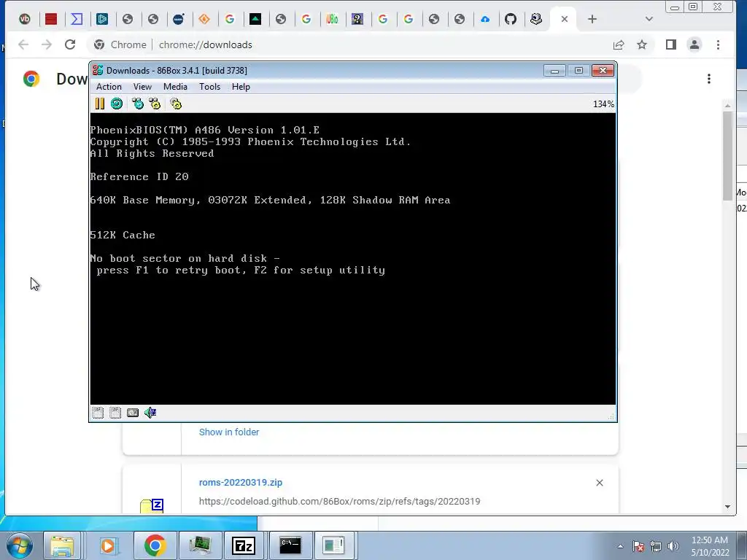Click the Chrome back arrow
The image size is (747, 560).
pyautogui.click(x=23, y=44)
